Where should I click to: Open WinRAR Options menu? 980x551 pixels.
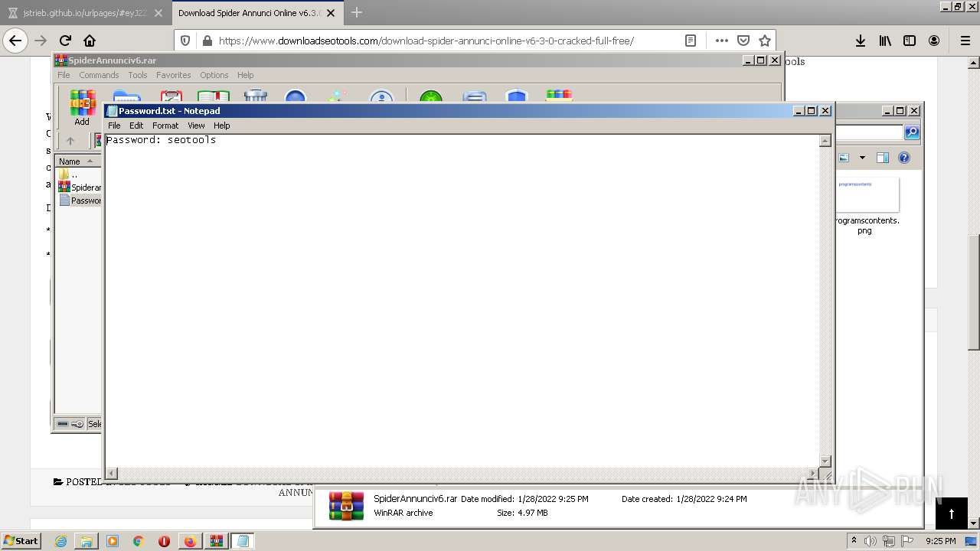(x=214, y=75)
